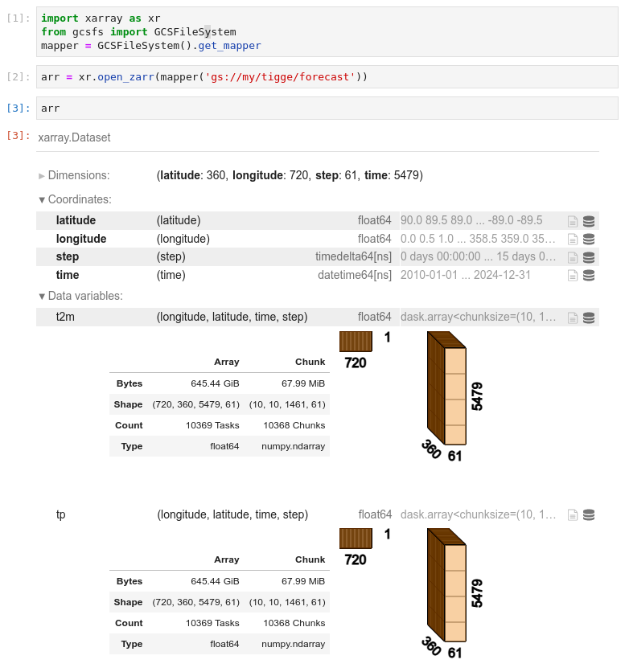Image resolution: width=625 pixels, height=672 pixels.
Task: Click the tp 3D cube chunk diagram
Action: pos(446,585)
